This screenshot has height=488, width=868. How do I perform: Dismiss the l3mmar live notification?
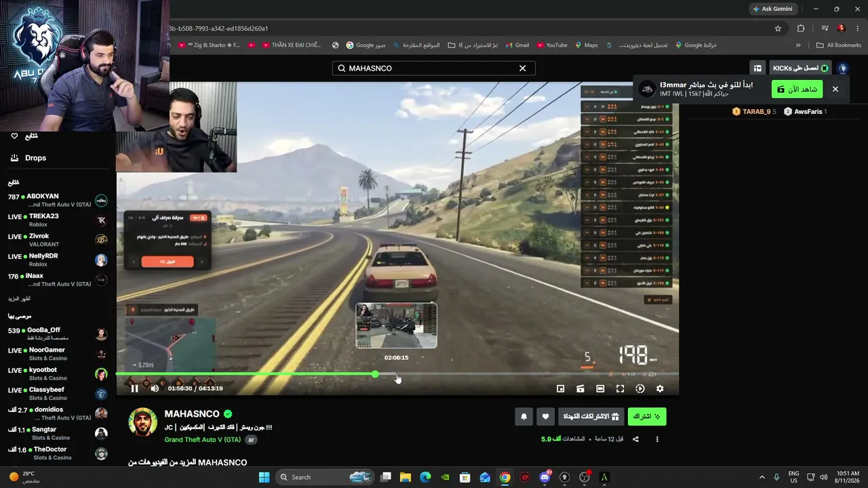pyautogui.click(x=835, y=89)
